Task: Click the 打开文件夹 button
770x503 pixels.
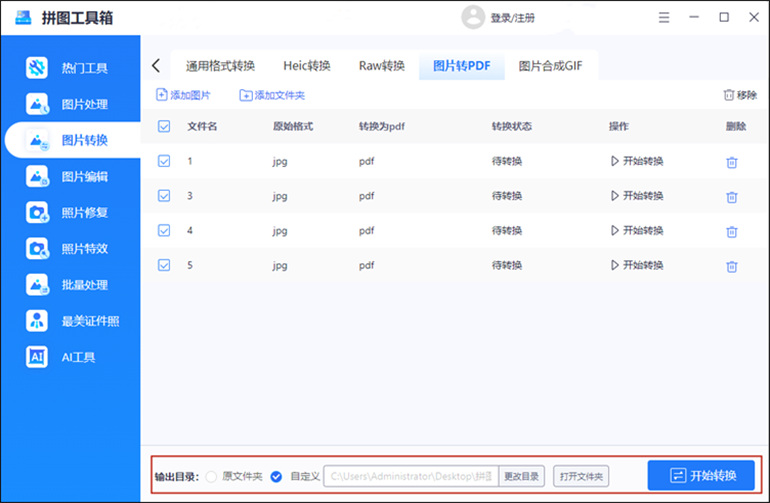Action: tap(581, 476)
